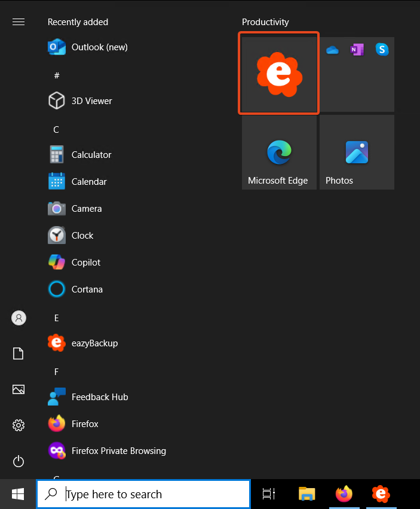Open Settings via the gear icon
This screenshot has width=420, height=509.
coord(19,425)
